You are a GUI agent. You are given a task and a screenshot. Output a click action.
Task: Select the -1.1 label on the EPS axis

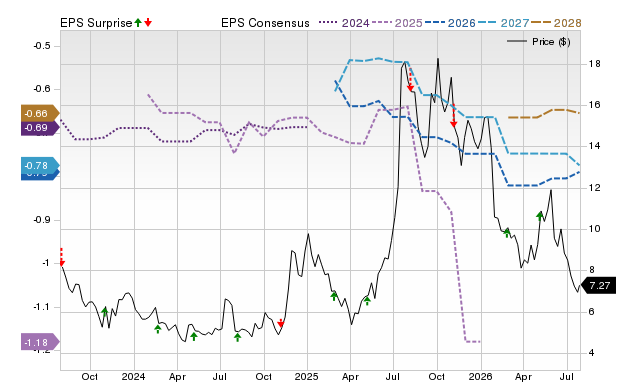point(42,307)
